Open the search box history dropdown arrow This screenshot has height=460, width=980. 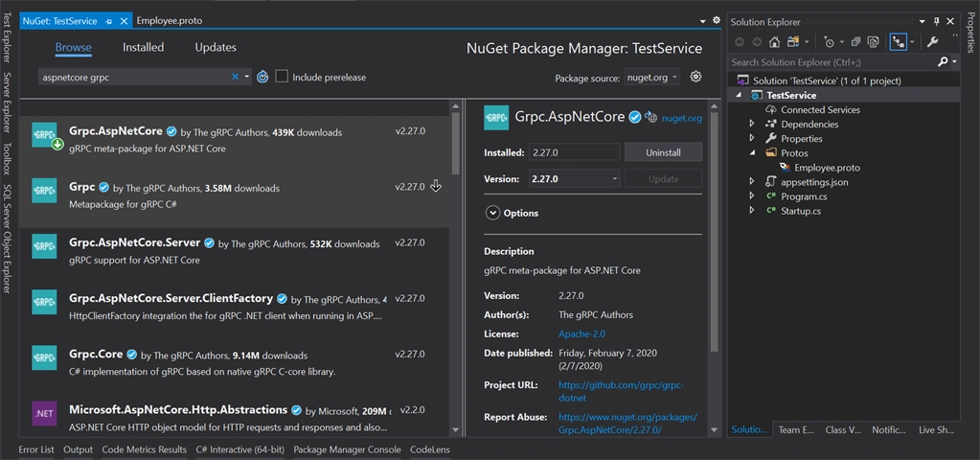247,77
